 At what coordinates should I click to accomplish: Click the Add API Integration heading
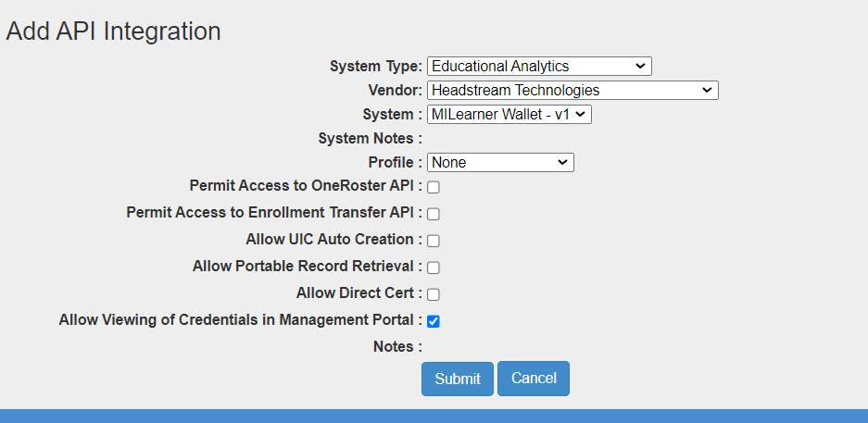click(113, 31)
